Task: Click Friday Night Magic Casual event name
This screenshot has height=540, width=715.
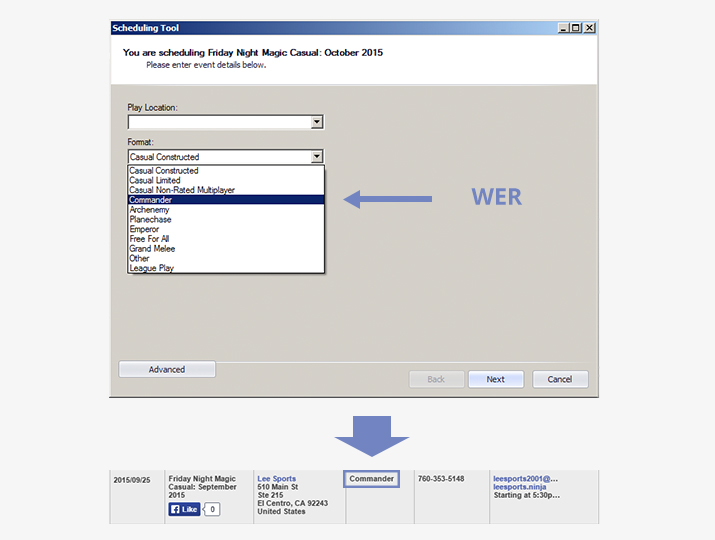Action: point(202,487)
